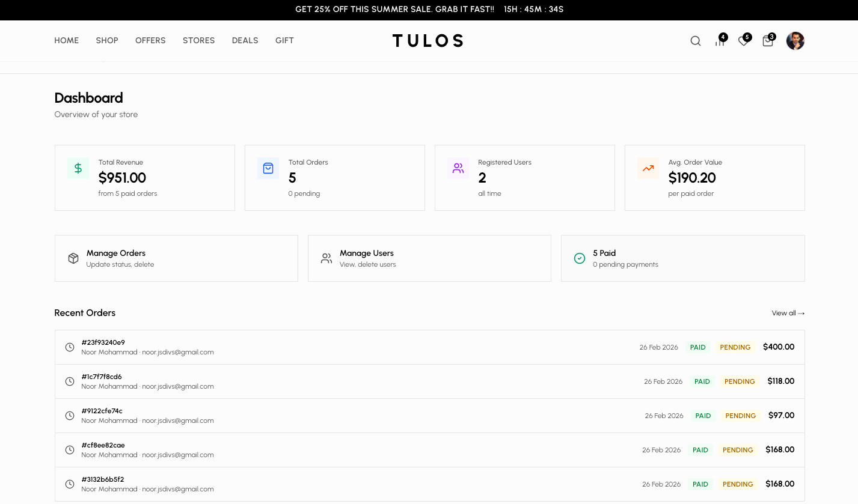The image size is (858, 504).
Task: Click the compare chart icon with badge 4
Action: 720,41
